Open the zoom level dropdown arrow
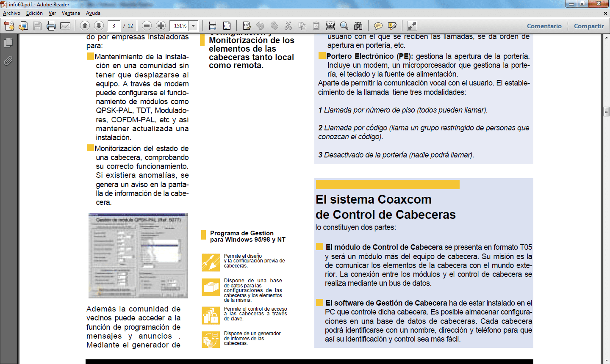The image size is (610, 364). coord(194,26)
